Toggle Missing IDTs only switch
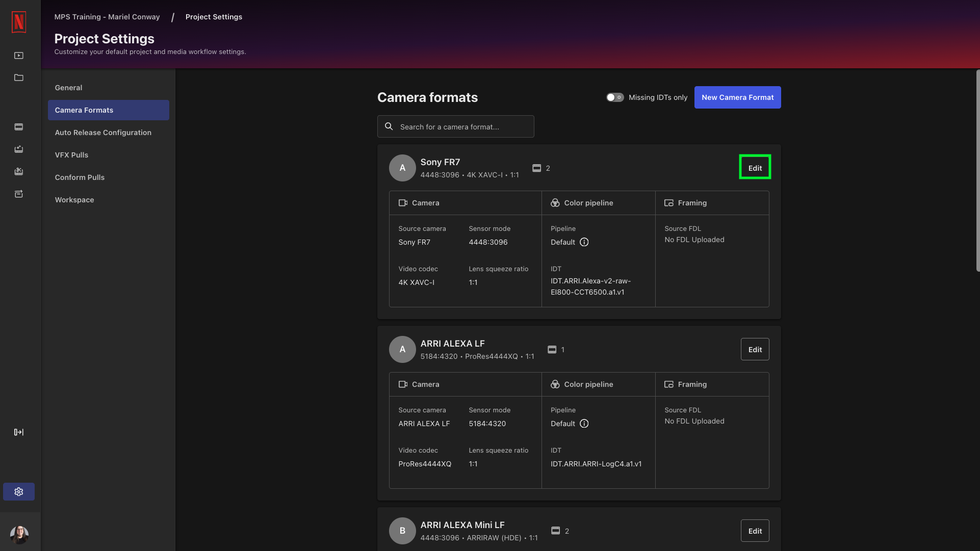The height and width of the screenshot is (551, 980). [615, 97]
